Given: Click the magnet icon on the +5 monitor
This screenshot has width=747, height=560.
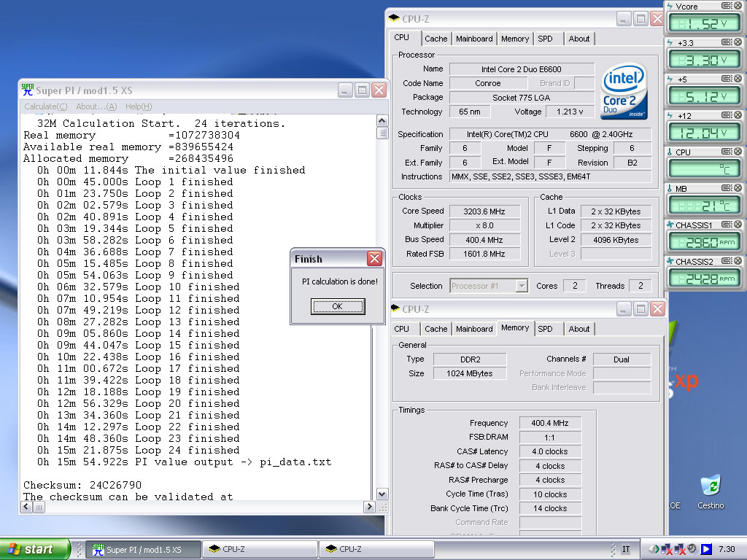Looking at the screenshot, I should point(727,79).
